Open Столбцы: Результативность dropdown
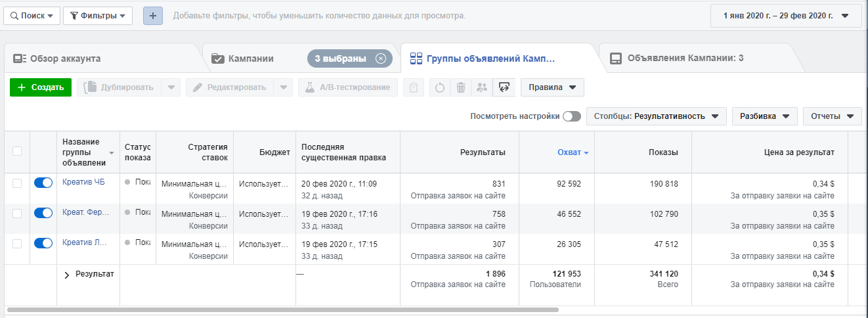This screenshot has height=318, width=868. [656, 116]
